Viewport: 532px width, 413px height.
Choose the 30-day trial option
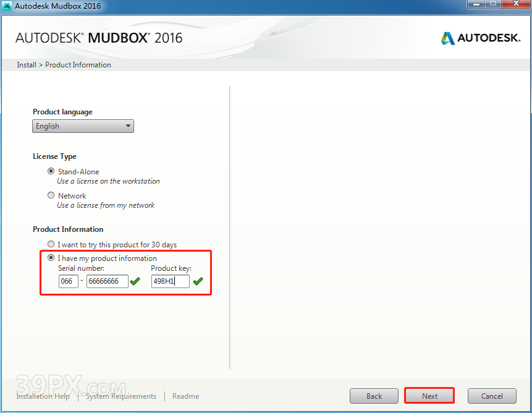(51, 244)
